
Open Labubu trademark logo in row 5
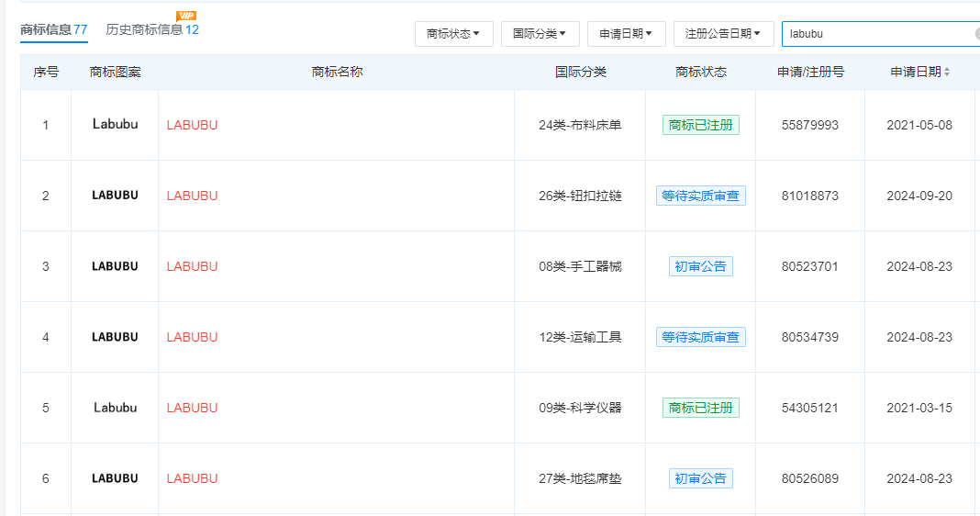(115, 408)
